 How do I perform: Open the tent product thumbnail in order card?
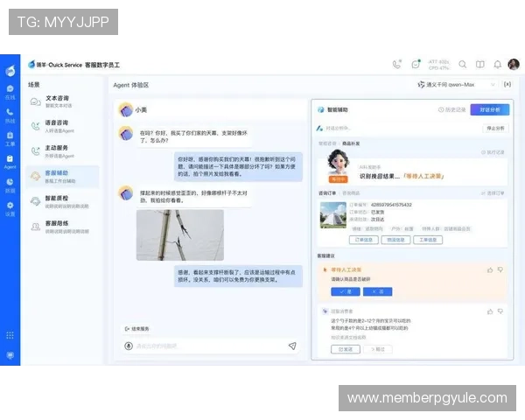[333, 215]
